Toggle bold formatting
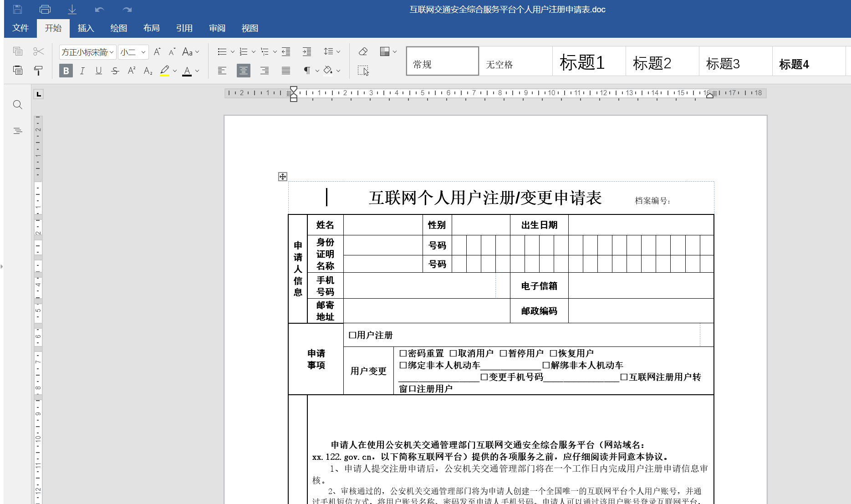Image resolution: width=851 pixels, height=504 pixels. coord(66,71)
